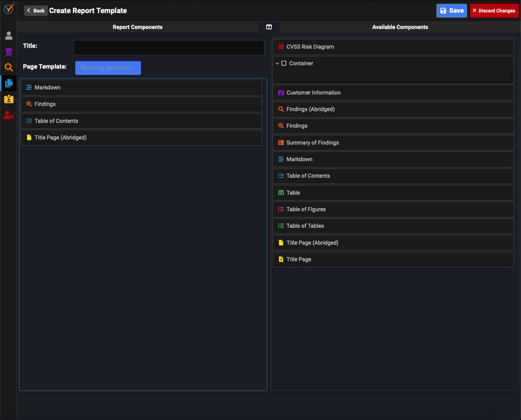
Task: Select 'Table of Contents' label in Report Components
Action: (x=56, y=121)
